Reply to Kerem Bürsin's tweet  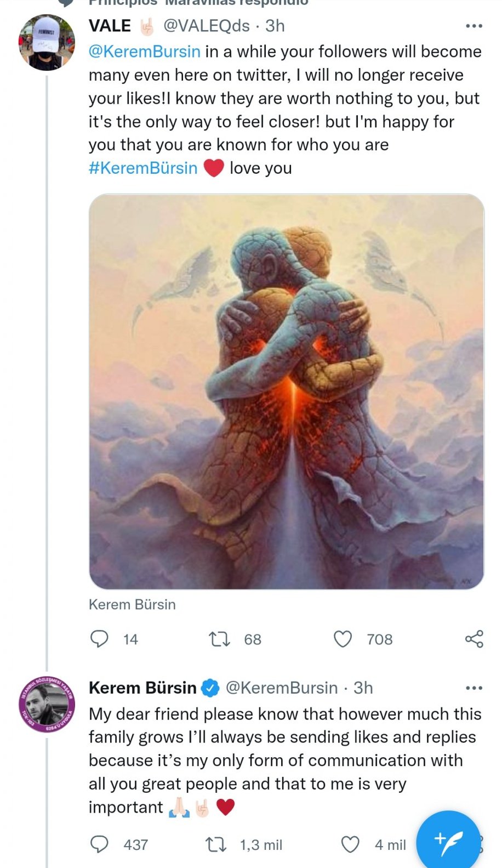[x=99, y=844]
